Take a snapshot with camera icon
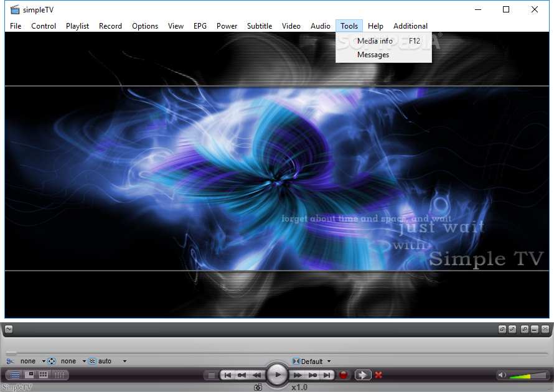Viewport: 554px width, 392px height. pos(258,388)
